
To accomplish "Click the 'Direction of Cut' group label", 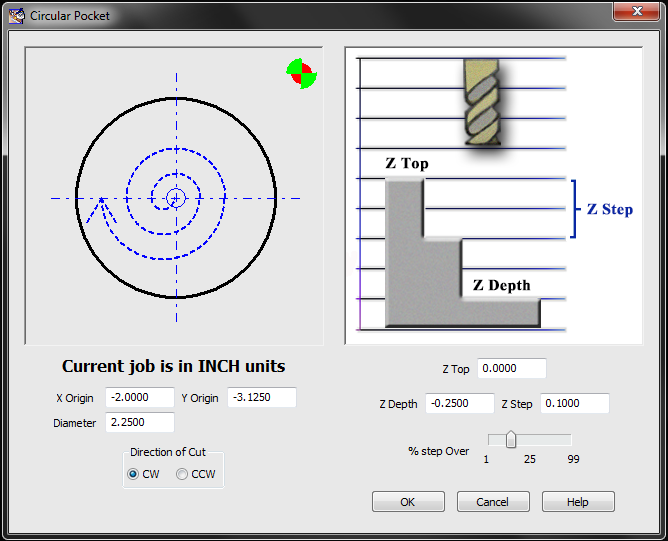I will pyautogui.click(x=168, y=452).
